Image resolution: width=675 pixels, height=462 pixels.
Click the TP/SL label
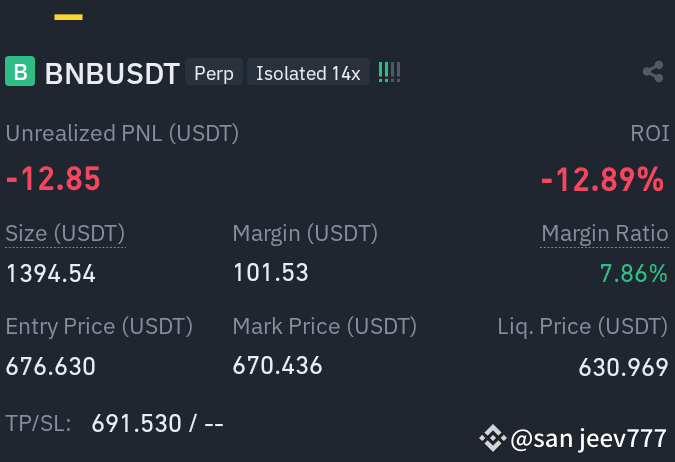38,423
